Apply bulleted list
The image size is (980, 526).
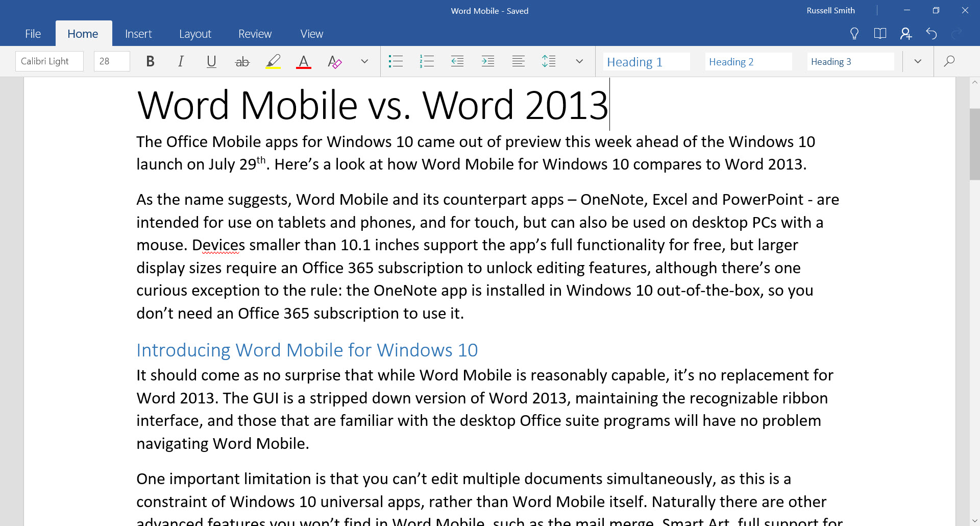[x=396, y=61]
